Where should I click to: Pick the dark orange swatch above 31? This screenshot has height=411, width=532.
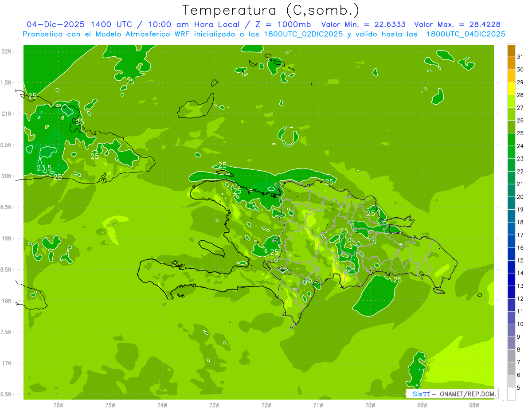coord(511,51)
